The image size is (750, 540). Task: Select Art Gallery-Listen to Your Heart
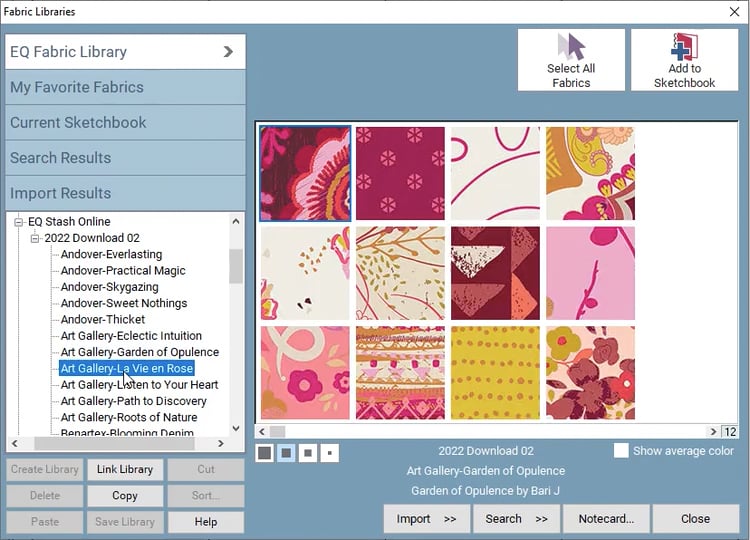[139, 385]
